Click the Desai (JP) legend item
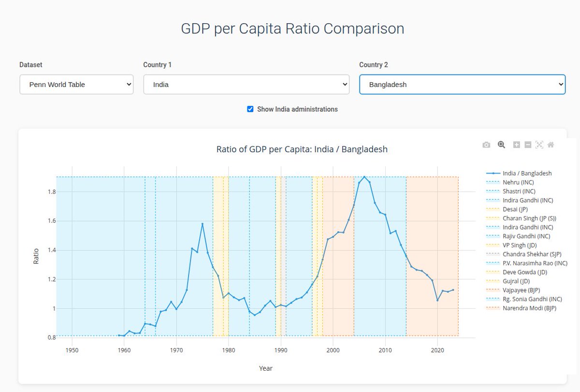The image size is (580, 392). (515, 209)
